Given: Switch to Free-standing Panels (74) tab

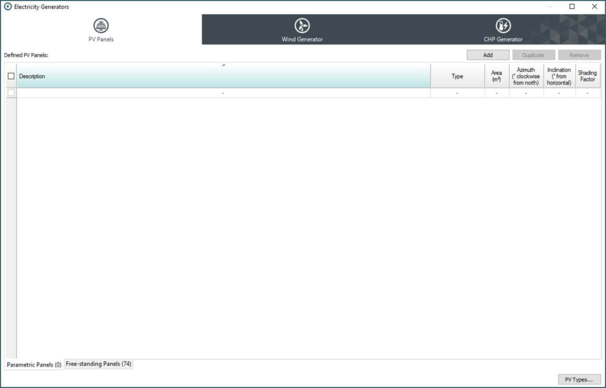Looking at the screenshot, I should tap(99, 364).
